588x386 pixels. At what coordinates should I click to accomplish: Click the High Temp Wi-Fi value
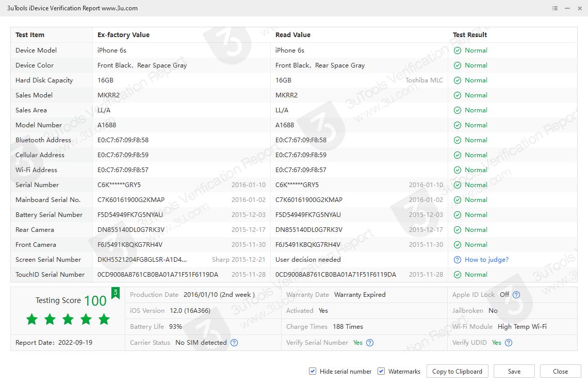(x=522, y=327)
